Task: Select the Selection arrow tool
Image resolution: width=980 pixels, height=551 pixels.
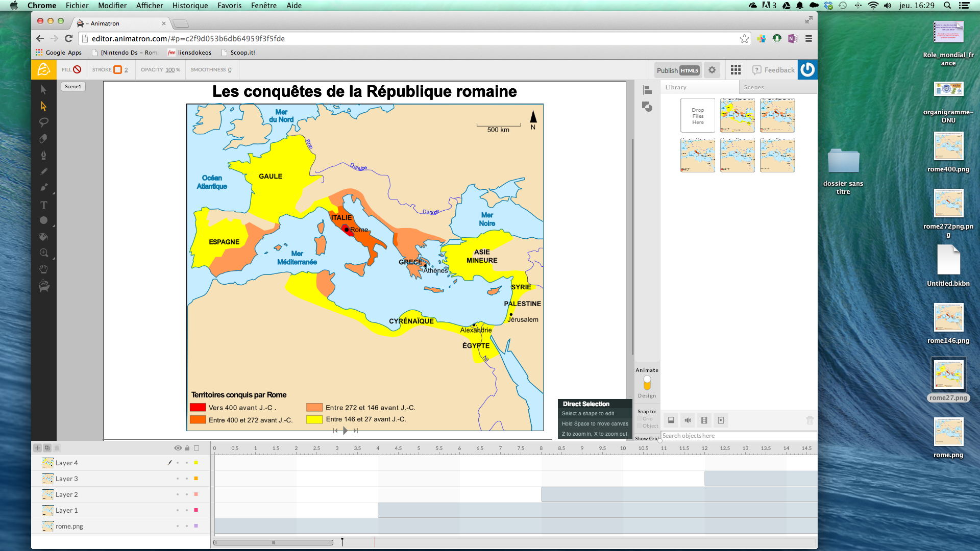Action: click(x=43, y=90)
